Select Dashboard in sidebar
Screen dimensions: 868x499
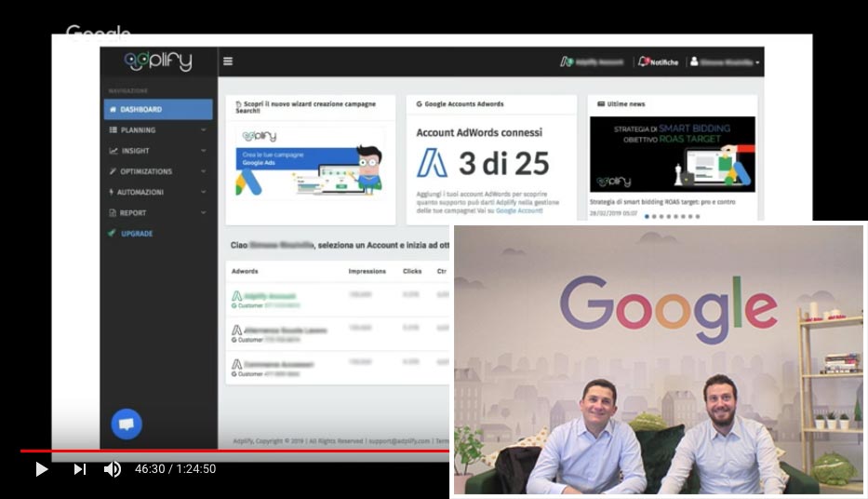[x=158, y=109]
